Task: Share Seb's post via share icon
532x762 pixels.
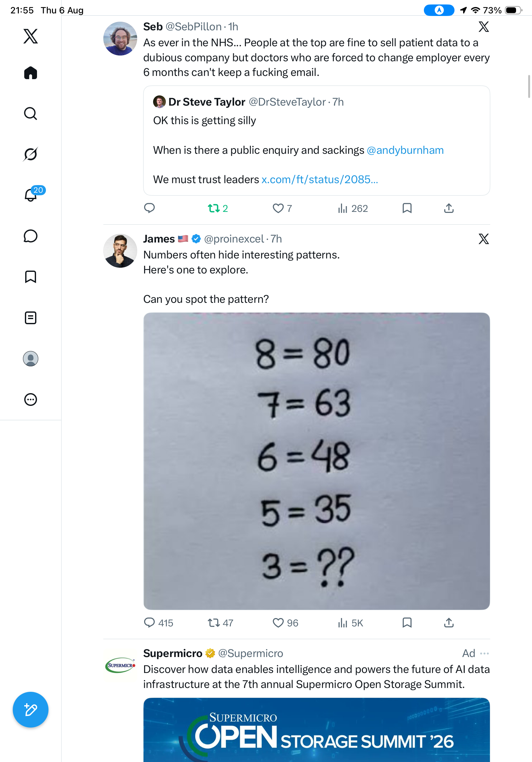Action: (449, 208)
